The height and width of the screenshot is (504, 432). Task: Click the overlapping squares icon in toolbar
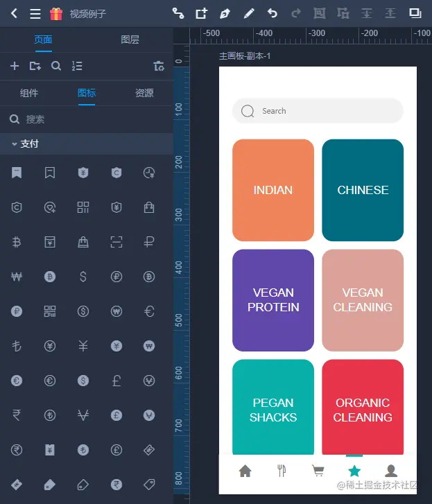point(415,13)
